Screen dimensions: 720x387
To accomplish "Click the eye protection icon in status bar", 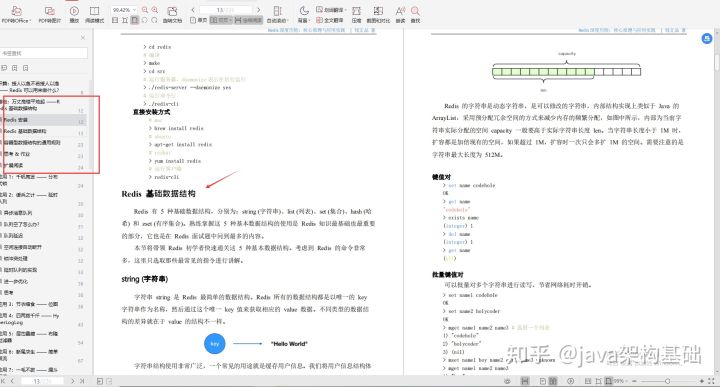I will coord(507,381).
